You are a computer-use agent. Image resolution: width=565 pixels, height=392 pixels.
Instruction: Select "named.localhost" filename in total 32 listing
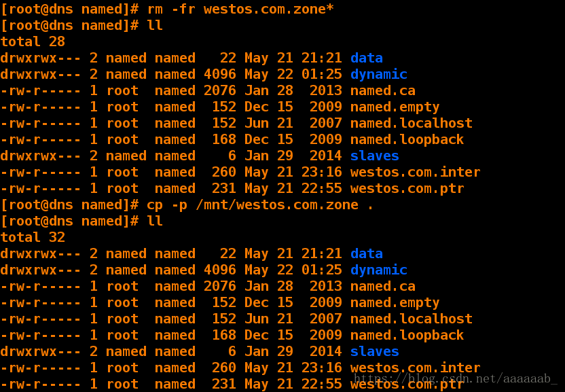pyautogui.click(x=411, y=319)
